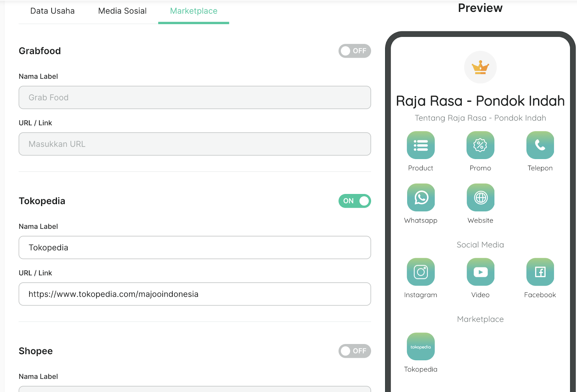The height and width of the screenshot is (392, 577).
Task: Click the Grabfood section heading
Action: pos(40,51)
